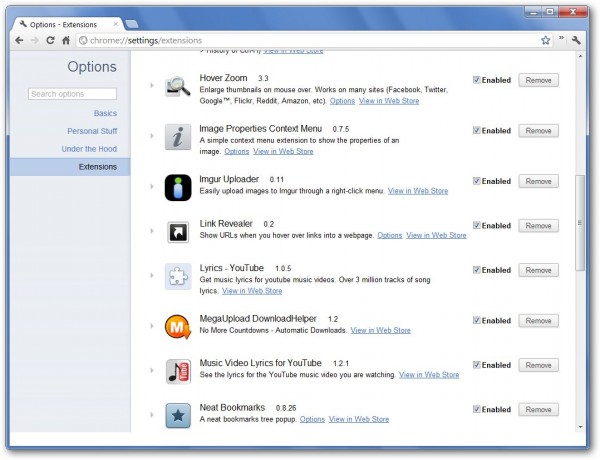Remove the Imgur Uploader extension
Viewport: 600px width, 460px height.
point(538,181)
